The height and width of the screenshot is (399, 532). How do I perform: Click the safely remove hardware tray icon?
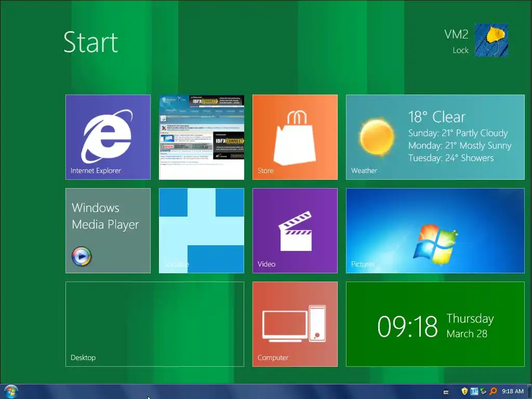(484, 391)
